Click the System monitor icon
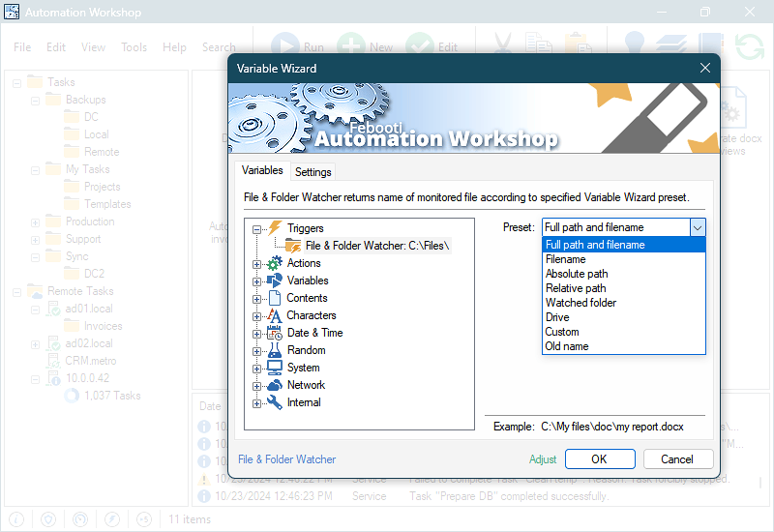 click(275, 368)
